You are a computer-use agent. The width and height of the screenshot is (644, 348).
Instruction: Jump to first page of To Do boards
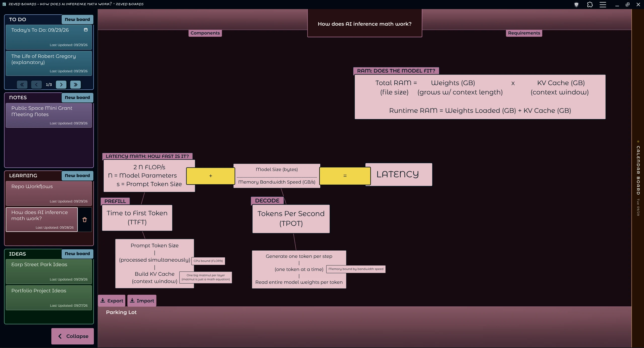(22, 85)
